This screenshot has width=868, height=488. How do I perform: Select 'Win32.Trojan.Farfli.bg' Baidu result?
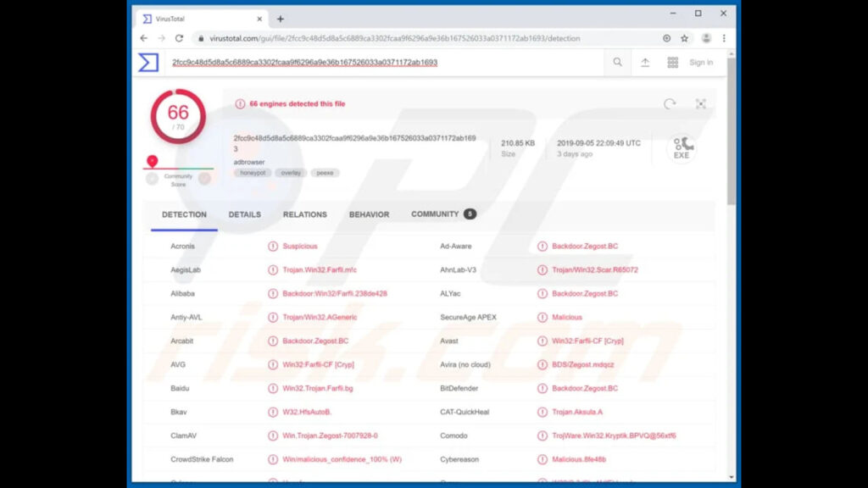coord(318,388)
